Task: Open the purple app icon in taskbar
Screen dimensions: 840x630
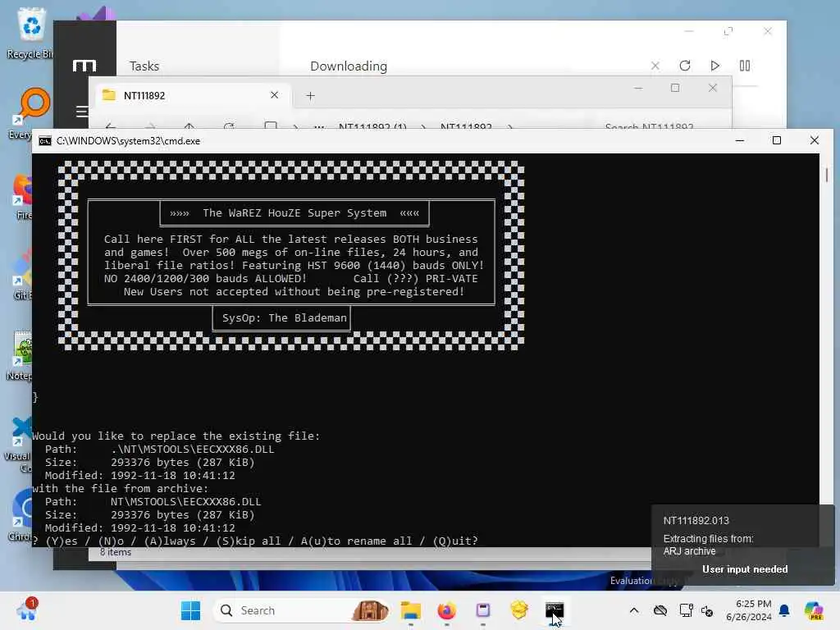Action: point(482,610)
